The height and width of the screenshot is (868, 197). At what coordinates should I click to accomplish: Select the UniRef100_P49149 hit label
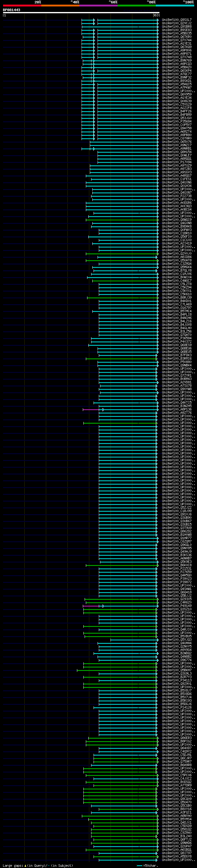coord(176,606)
